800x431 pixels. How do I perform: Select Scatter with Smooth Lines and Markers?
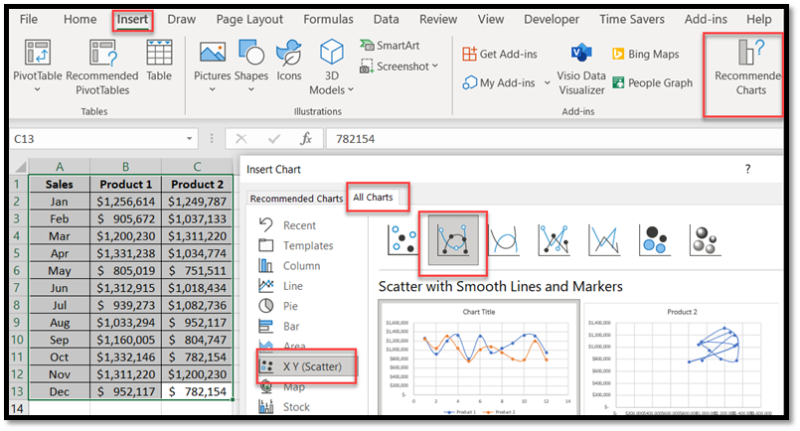[453, 240]
